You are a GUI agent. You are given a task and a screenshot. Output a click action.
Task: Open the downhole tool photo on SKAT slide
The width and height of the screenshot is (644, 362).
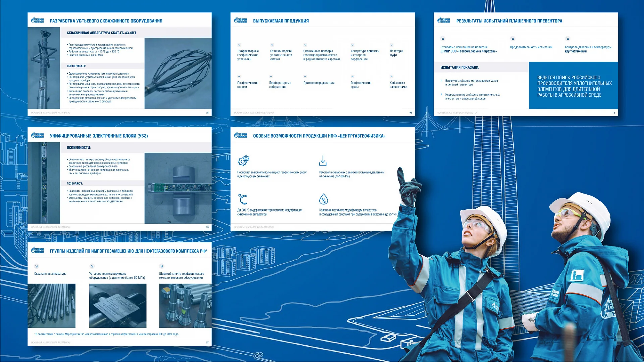pyautogui.click(x=44, y=68)
